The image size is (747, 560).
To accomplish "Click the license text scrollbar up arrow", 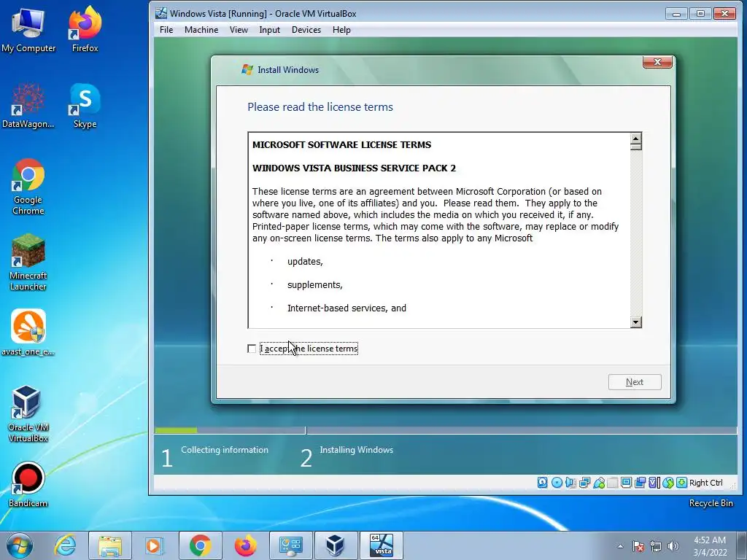I will [x=635, y=139].
